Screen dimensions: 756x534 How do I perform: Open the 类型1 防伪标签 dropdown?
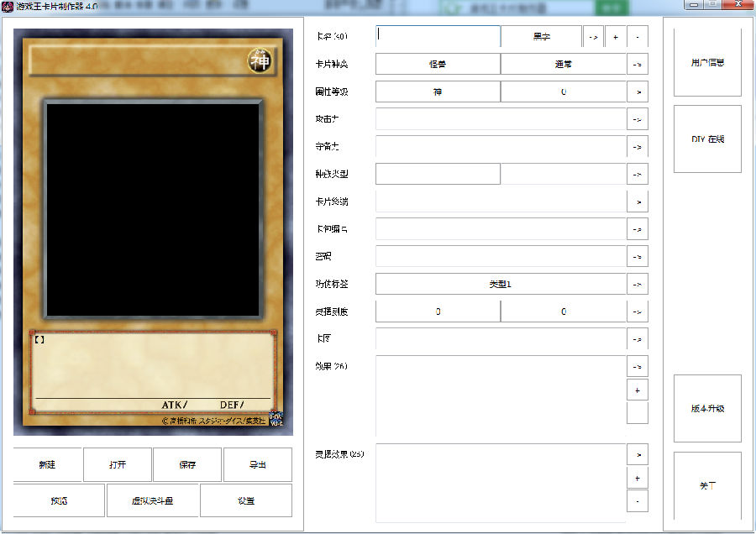tap(501, 284)
